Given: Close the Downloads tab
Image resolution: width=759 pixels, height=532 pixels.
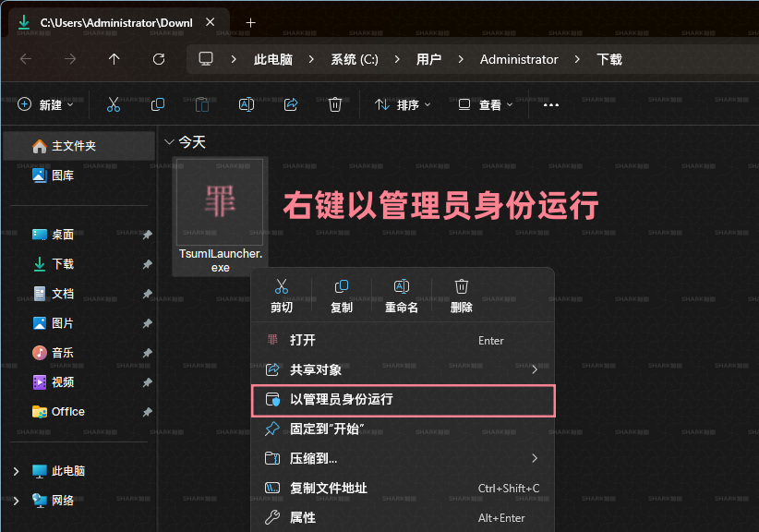Looking at the screenshot, I should pos(211,22).
